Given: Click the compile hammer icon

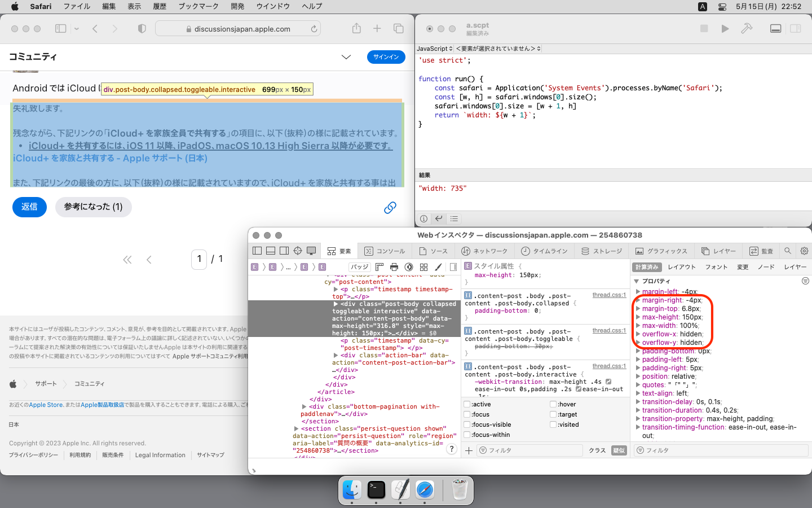Looking at the screenshot, I should [x=747, y=29].
